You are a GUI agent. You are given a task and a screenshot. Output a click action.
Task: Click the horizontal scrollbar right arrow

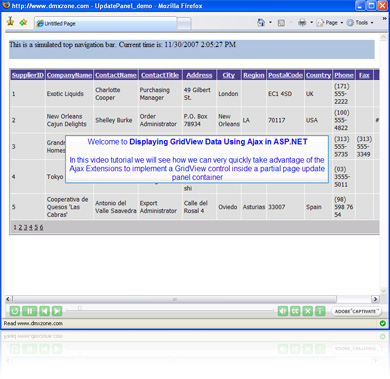click(375, 299)
